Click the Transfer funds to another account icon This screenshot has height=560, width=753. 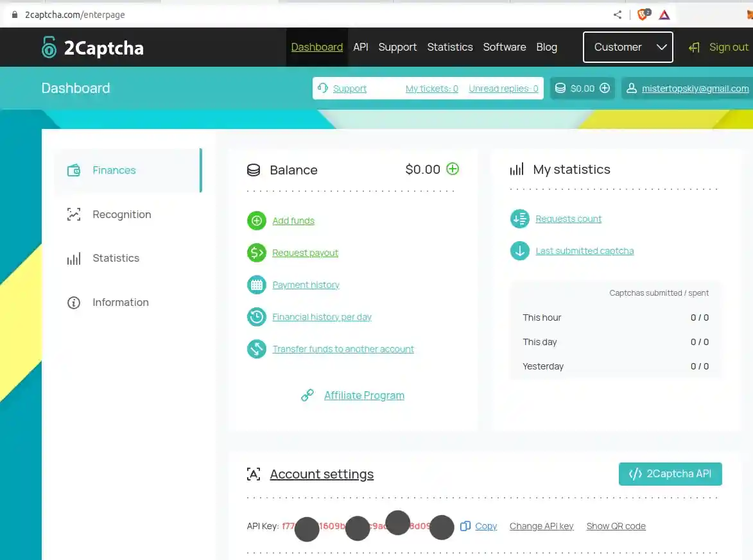[x=256, y=348]
